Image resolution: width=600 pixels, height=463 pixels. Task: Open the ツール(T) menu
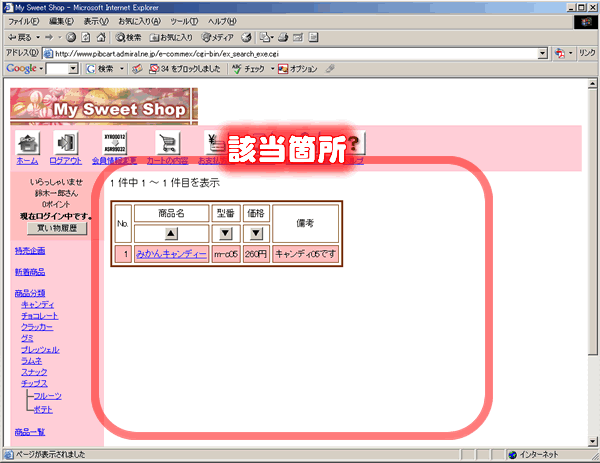(184, 21)
